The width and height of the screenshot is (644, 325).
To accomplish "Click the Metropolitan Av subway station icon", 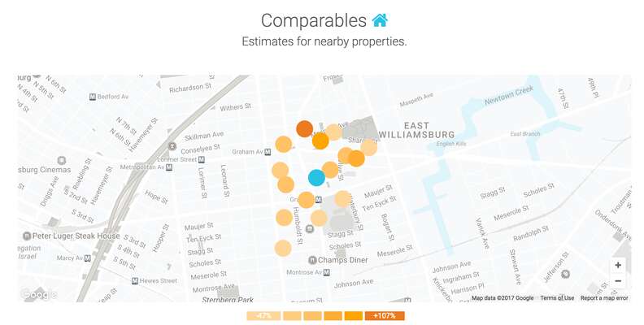I will (169, 167).
